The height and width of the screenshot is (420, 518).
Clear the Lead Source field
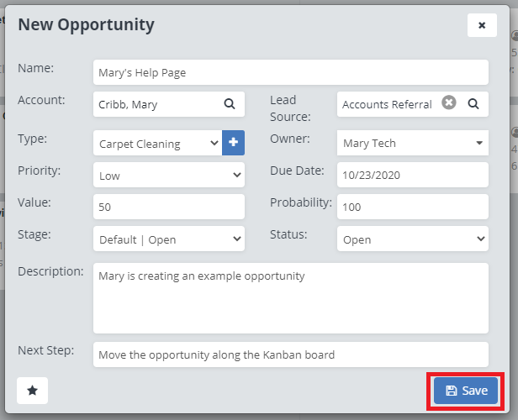[x=449, y=103]
